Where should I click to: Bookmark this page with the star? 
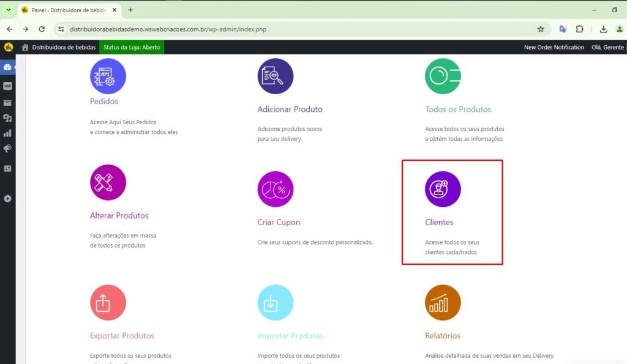click(541, 29)
